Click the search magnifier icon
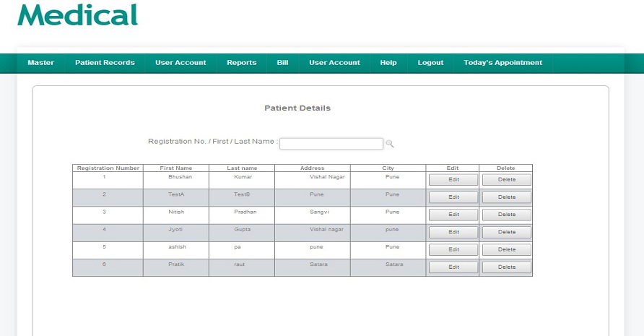Image resolution: width=644 pixels, height=336 pixels. point(390,144)
